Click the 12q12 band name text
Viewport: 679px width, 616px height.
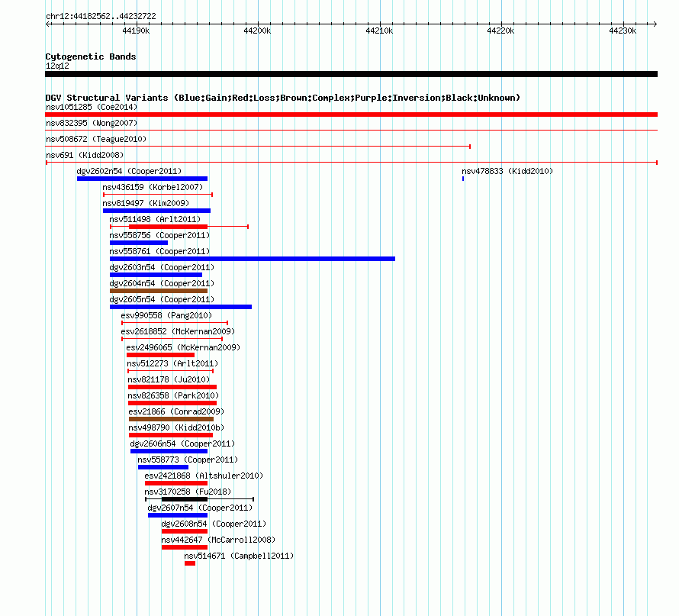(57, 66)
